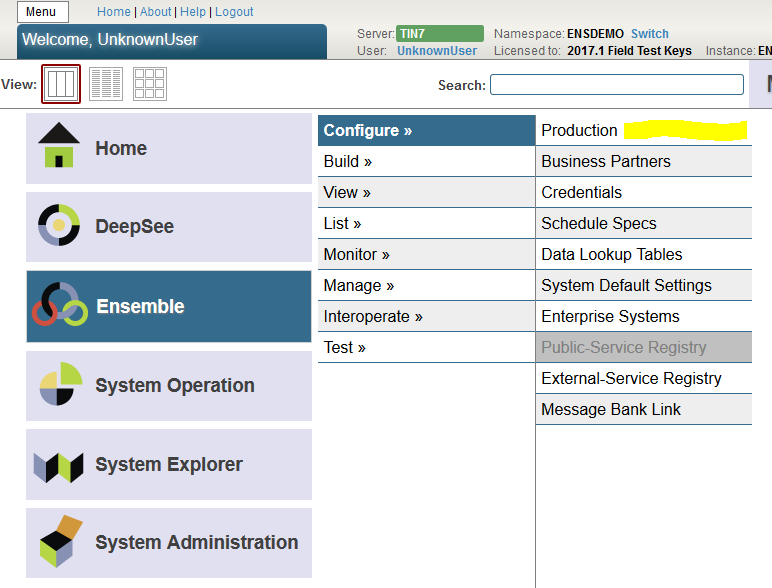
Task: Open System Default Settings
Action: click(644, 286)
